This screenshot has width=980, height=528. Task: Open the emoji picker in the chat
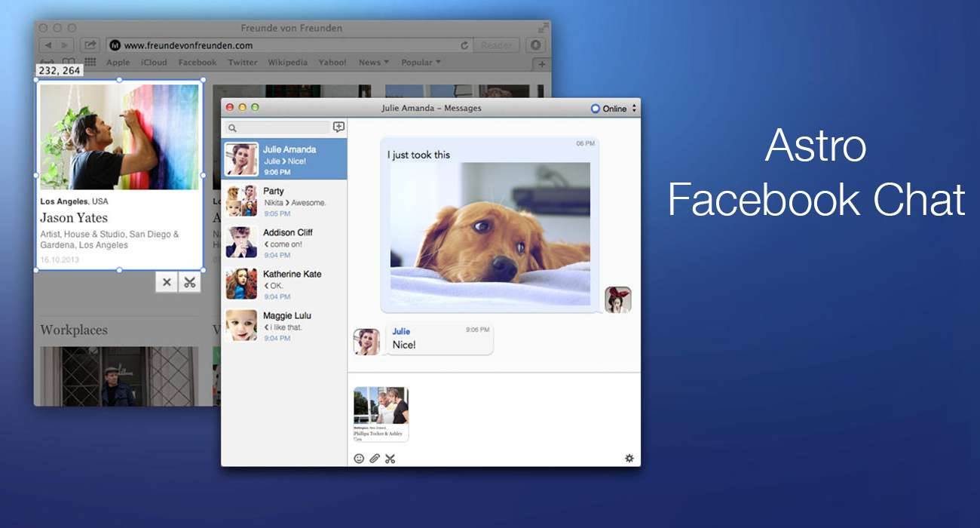point(359,458)
